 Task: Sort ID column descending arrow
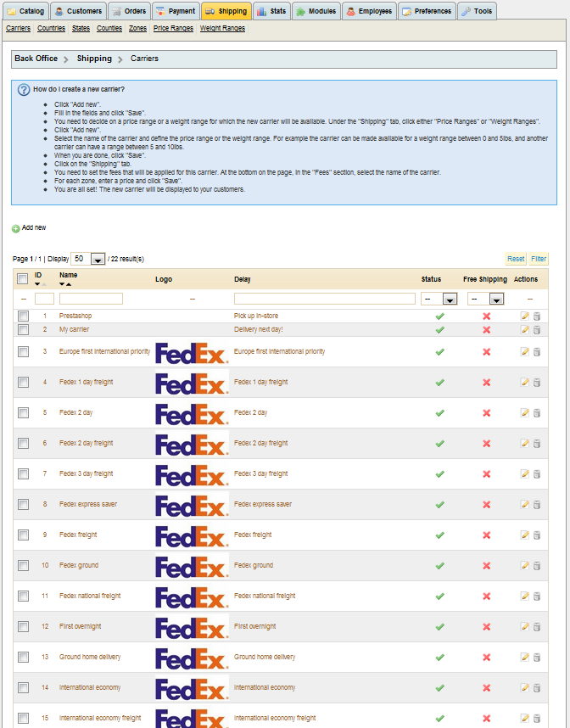[37, 284]
